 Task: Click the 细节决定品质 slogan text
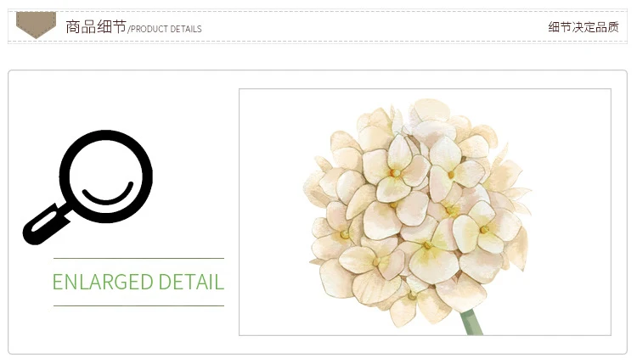coord(583,27)
